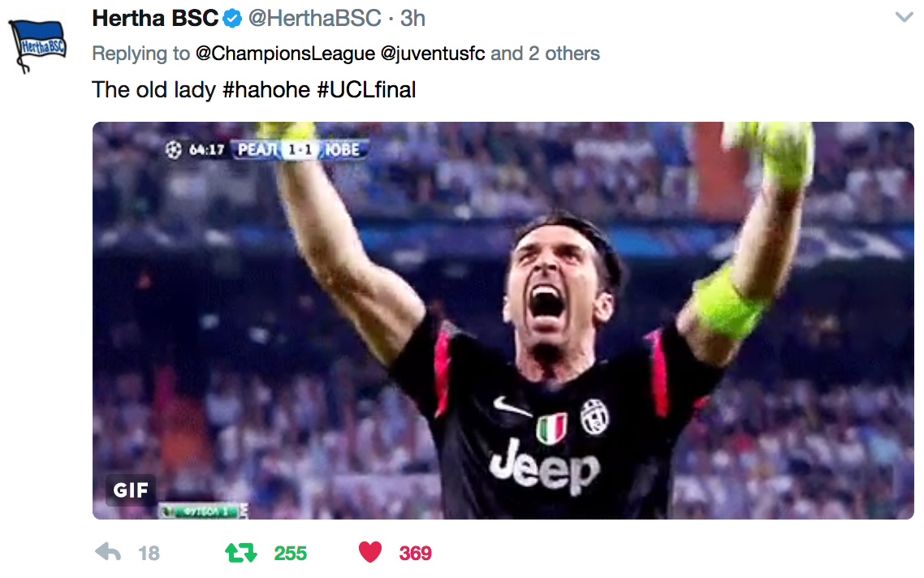View the 369 likes count

coord(416,554)
